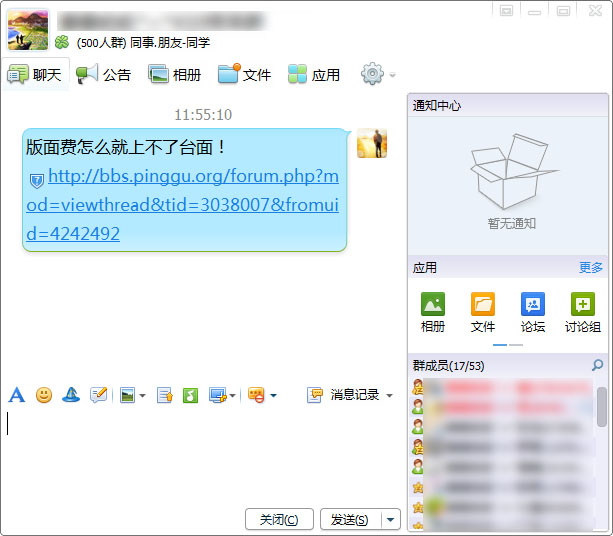
Task: Expand the message block dropdown arrow
Action: pos(273,396)
